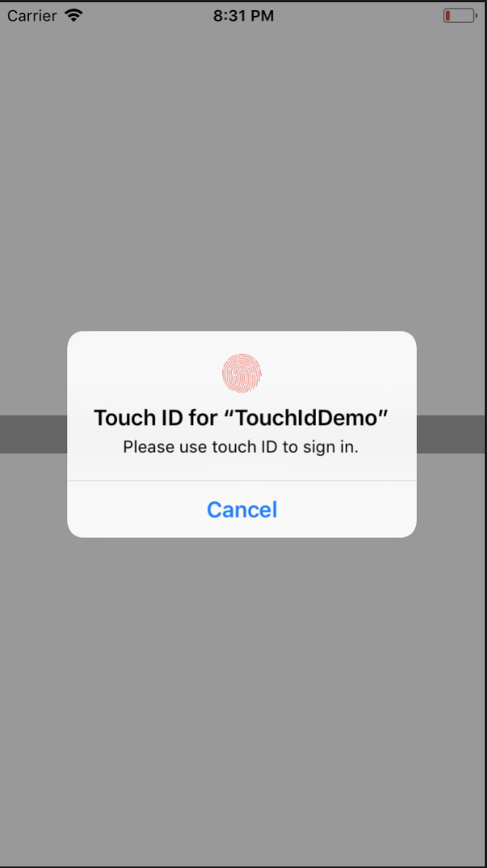Screen dimensions: 487x868
Task: Click the 8:31 PM clock in status bar
Action: (243, 15)
